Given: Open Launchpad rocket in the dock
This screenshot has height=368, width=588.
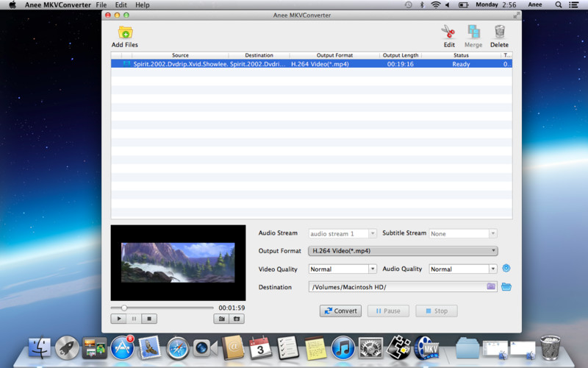Looking at the screenshot, I should click(x=68, y=347).
